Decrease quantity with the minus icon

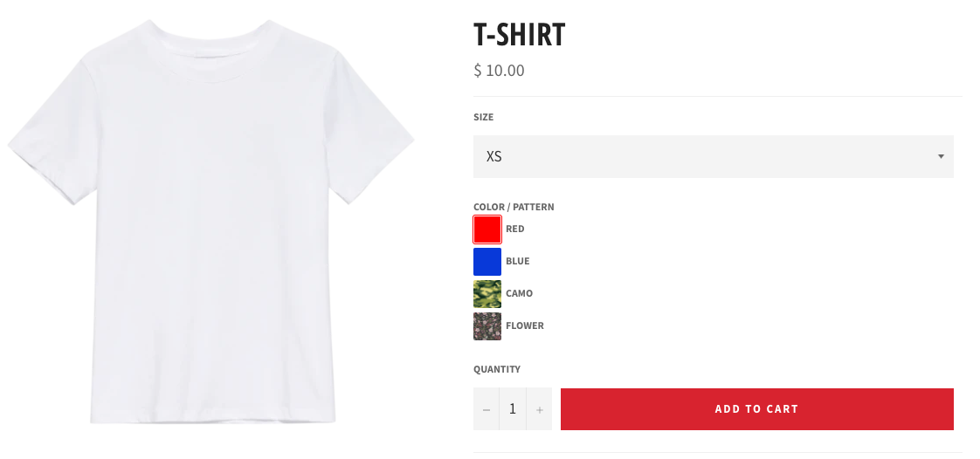[x=487, y=409]
